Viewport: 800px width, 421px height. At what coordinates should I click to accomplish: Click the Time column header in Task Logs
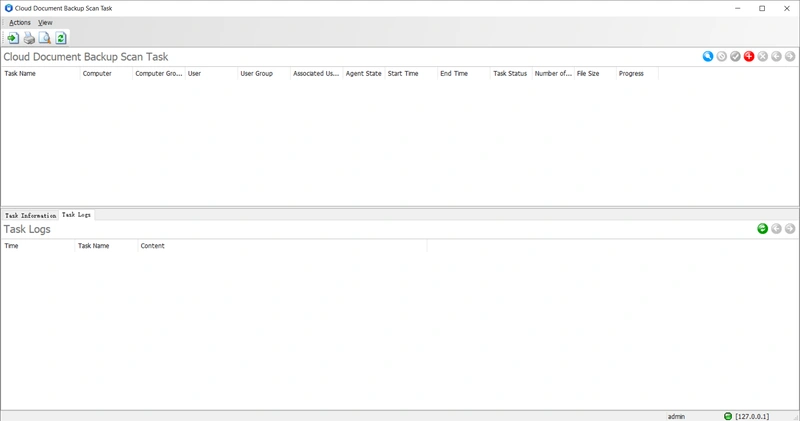pyautogui.click(x=38, y=246)
